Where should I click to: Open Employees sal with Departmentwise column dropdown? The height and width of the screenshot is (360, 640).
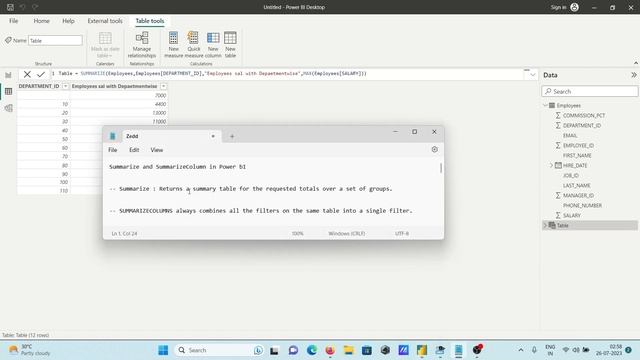[x=163, y=86]
